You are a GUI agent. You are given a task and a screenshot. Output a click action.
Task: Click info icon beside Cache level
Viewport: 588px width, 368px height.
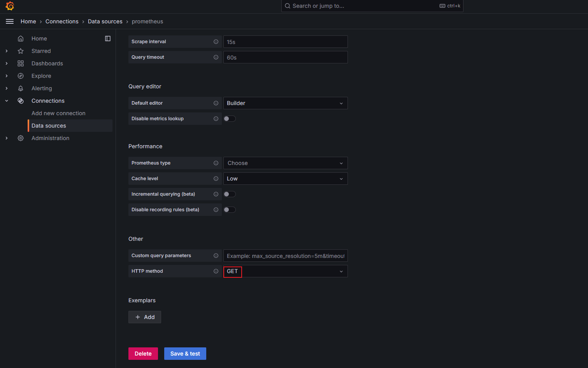pos(216,179)
